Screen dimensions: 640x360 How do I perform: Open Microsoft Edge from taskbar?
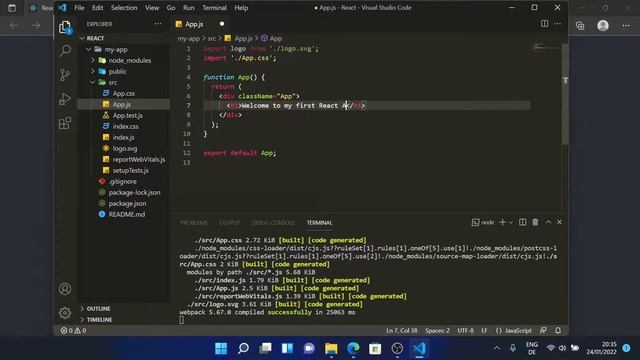tap(353, 348)
